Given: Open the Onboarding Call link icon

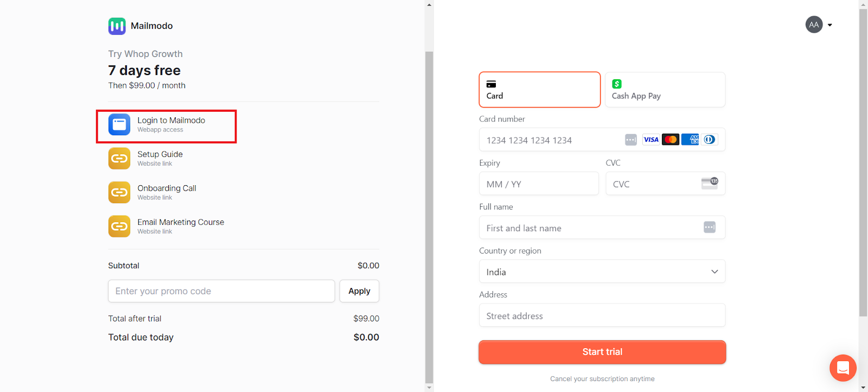Looking at the screenshot, I should (119, 192).
